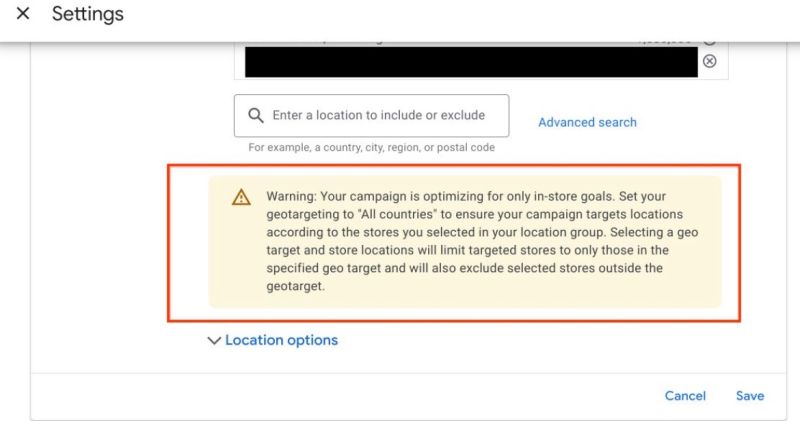The width and height of the screenshot is (800, 421).
Task: Expand Location options using the chevron
Action: click(x=214, y=340)
